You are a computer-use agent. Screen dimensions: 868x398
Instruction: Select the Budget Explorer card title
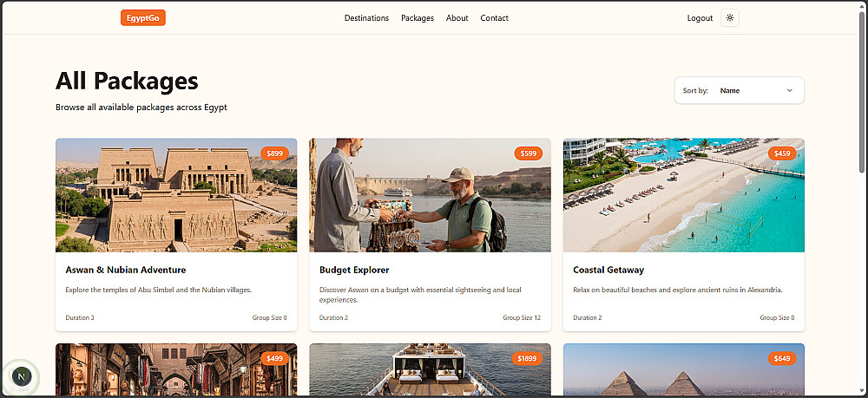click(x=354, y=270)
